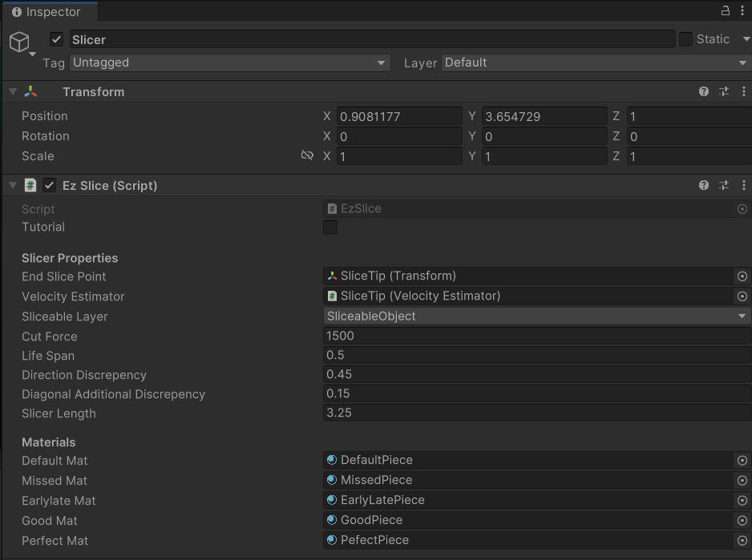
Task: Enable the Static checkbox
Action: pos(686,38)
